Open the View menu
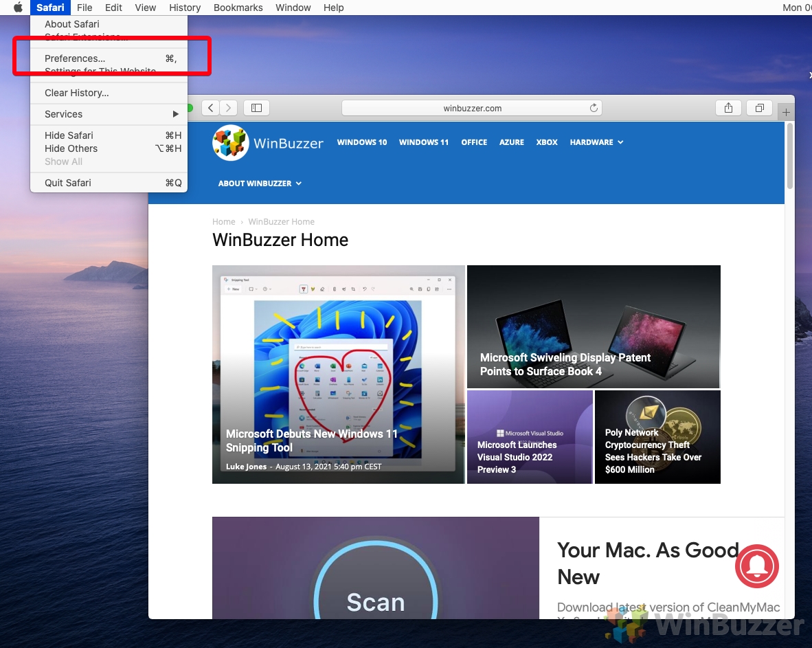 pyautogui.click(x=146, y=8)
